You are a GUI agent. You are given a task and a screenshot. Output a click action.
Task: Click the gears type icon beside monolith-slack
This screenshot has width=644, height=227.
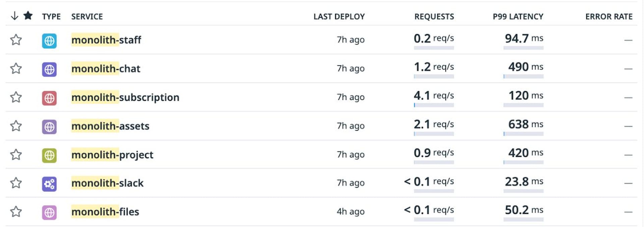49,184
